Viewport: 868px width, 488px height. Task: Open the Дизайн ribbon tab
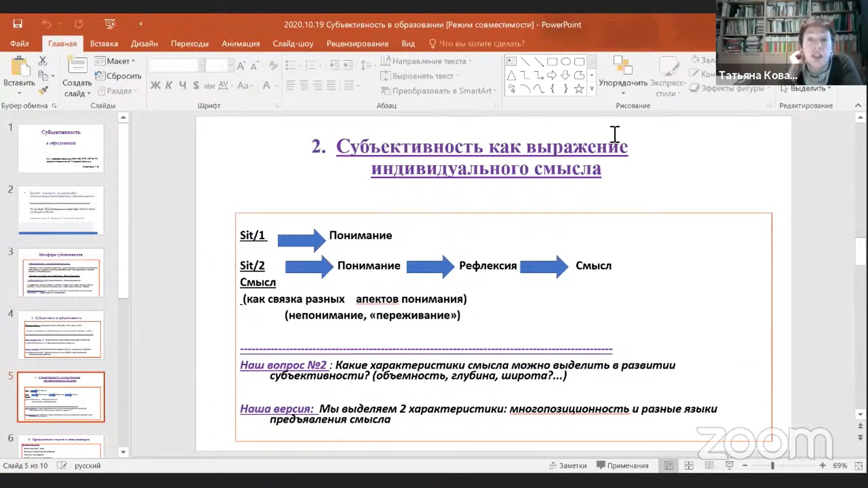[144, 44]
